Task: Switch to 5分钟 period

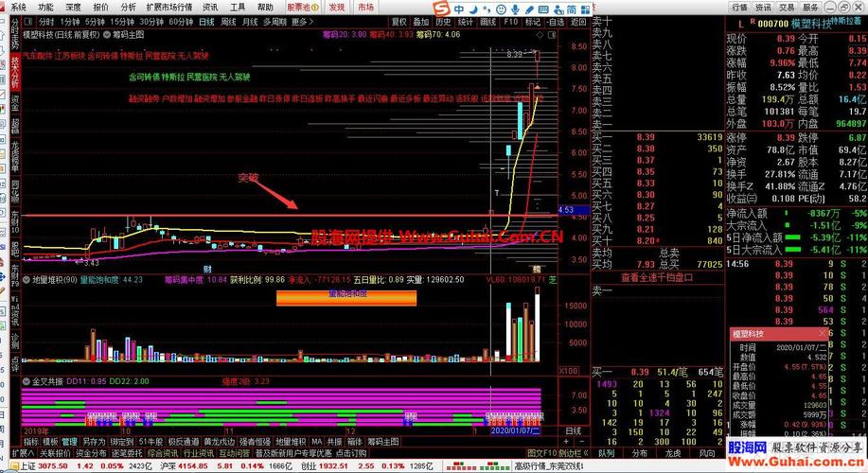Action: 96,22
